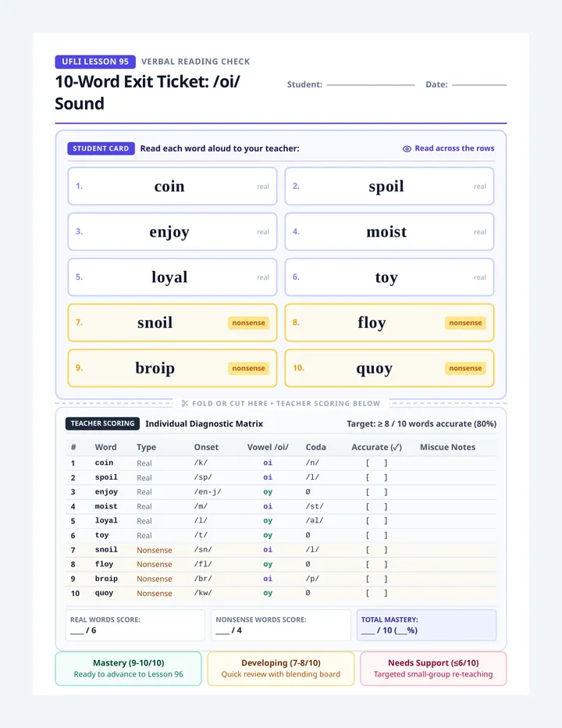Select word card 1 coin

pyautogui.click(x=173, y=186)
